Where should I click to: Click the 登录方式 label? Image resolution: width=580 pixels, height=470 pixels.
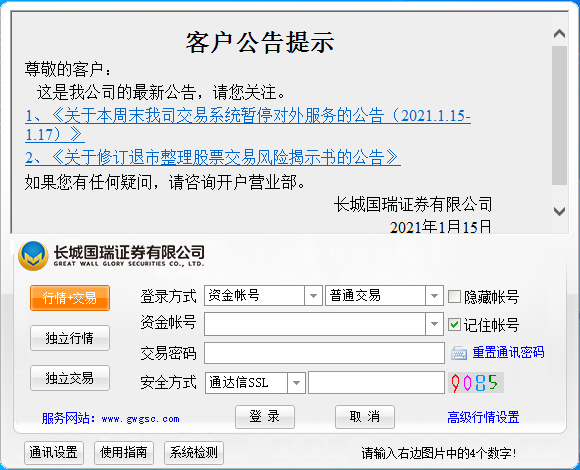click(168, 296)
